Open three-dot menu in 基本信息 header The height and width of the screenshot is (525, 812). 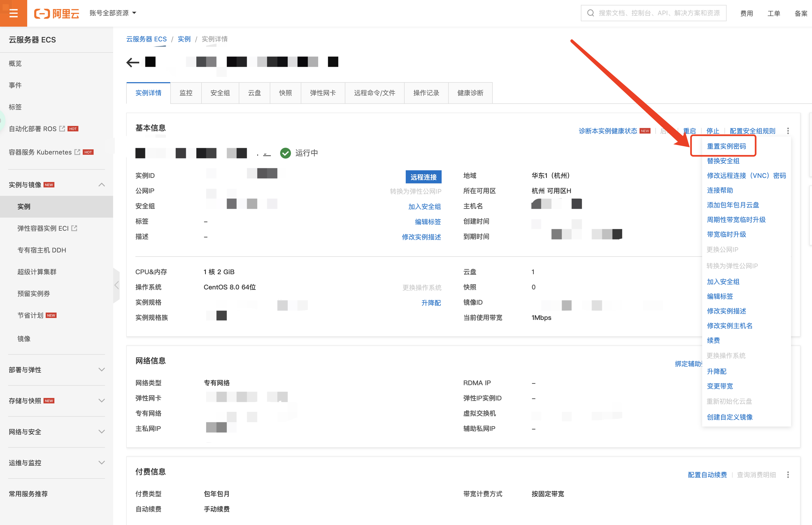788,131
